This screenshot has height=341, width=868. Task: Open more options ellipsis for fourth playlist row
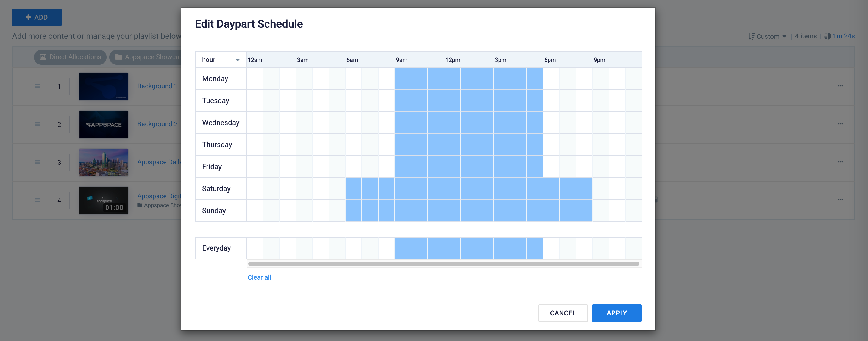click(x=840, y=199)
